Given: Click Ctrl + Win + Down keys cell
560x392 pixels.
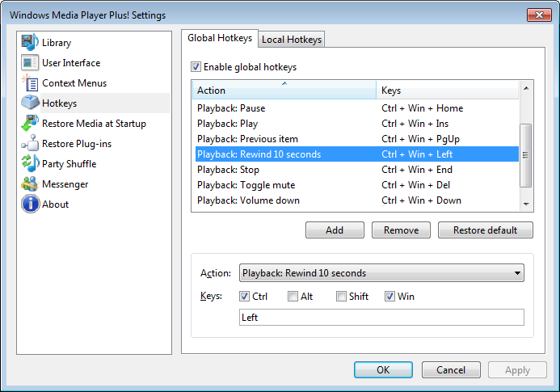Looking at the screenshot, I should tap(421, 200).
